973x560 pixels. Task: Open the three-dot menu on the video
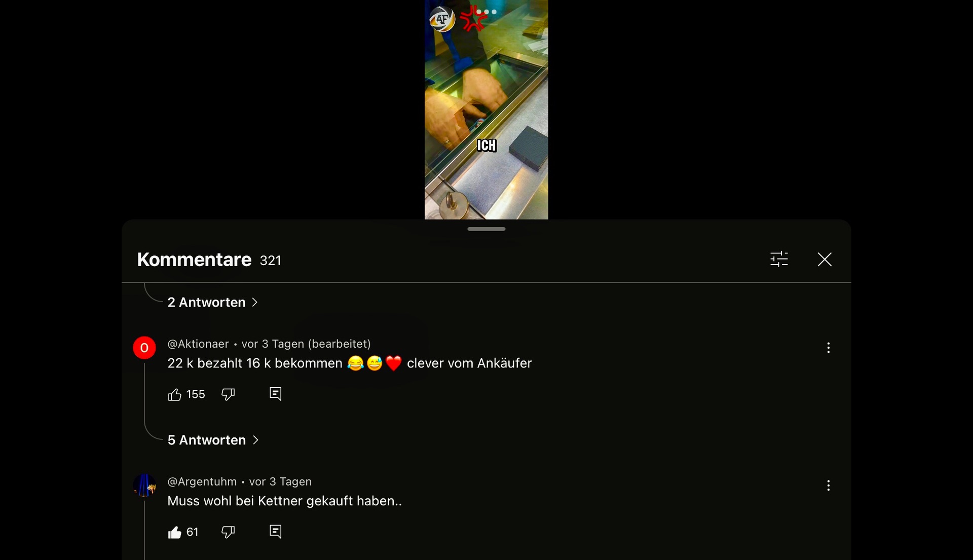(x=486, y=12)
